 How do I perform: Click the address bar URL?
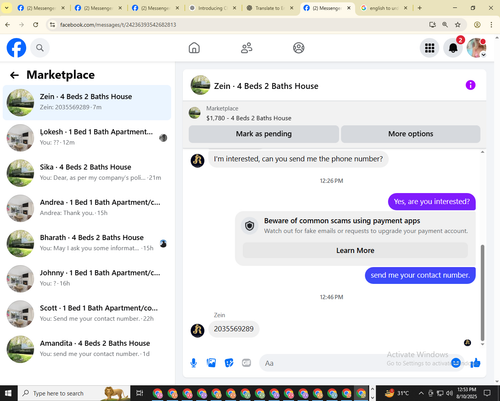tap(118, 25)
